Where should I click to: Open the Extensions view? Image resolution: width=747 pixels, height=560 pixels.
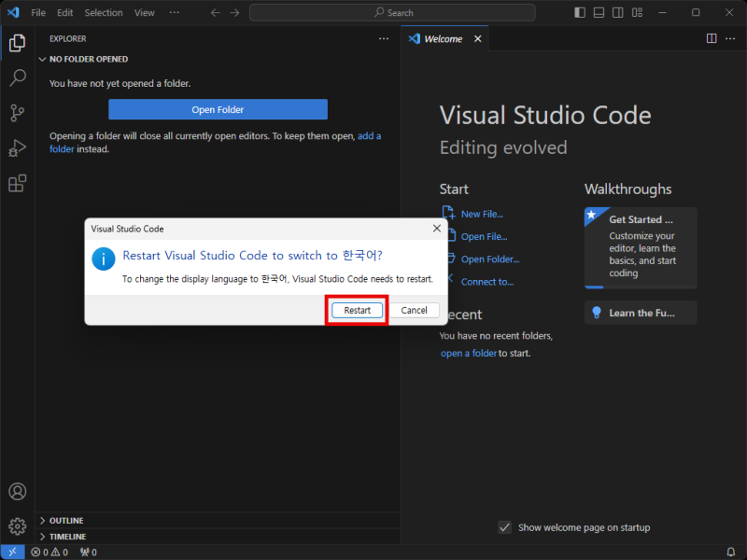[x=17, y=183]
